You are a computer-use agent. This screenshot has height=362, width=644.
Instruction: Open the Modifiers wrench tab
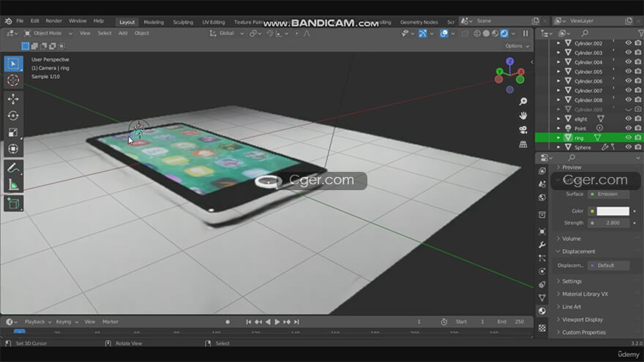click(x=542, y=245)
